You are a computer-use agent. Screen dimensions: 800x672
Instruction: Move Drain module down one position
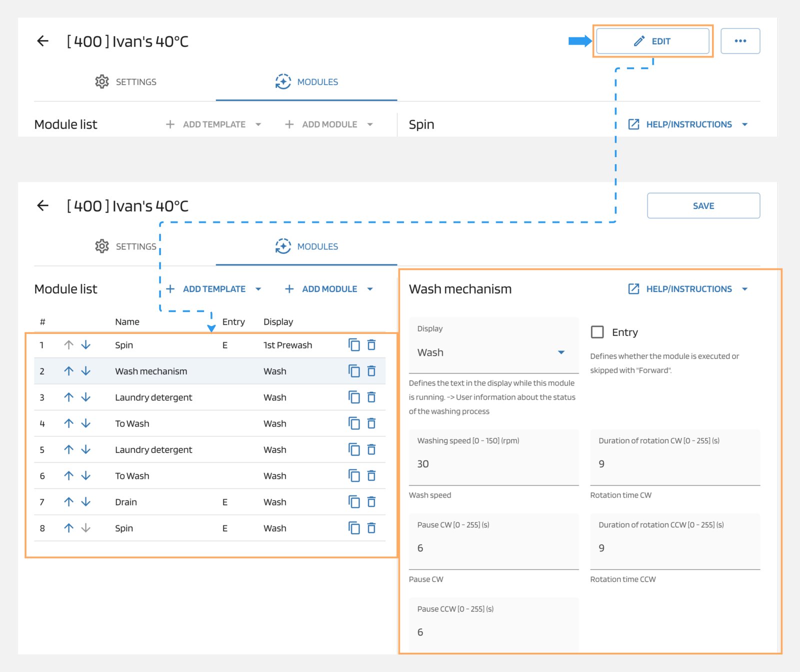[86, 502]
